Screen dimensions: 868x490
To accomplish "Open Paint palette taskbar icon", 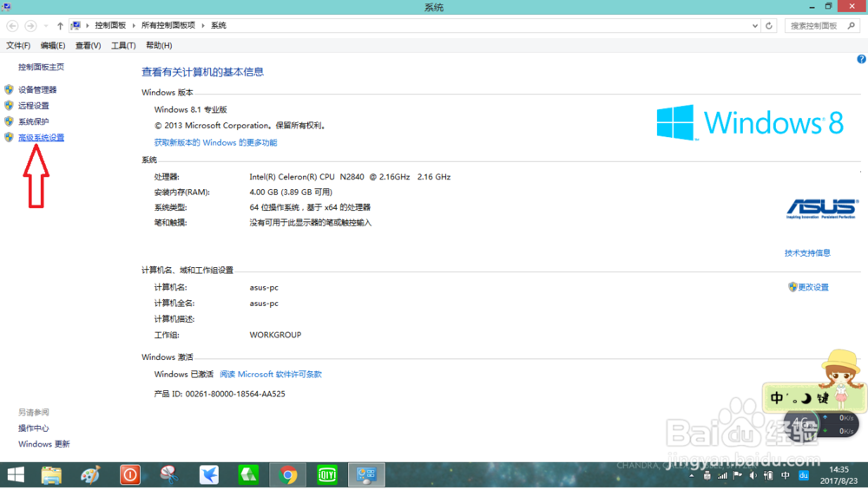I will 90,475.
